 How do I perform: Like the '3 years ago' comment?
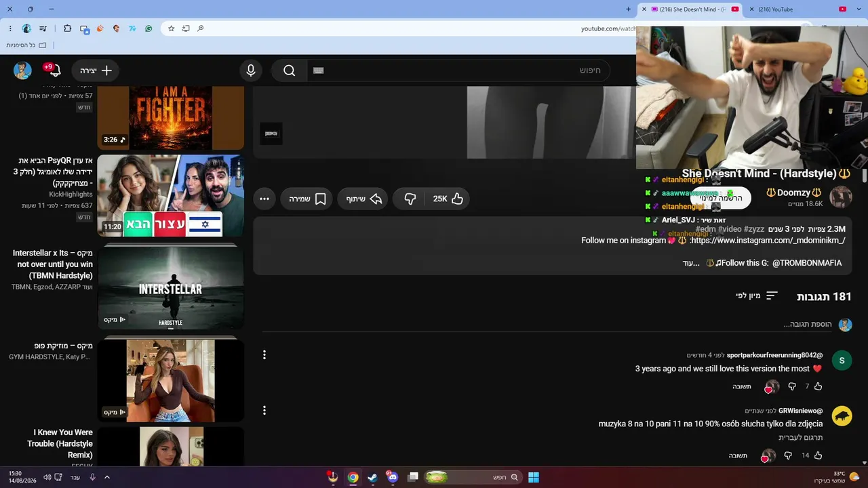pos(818,386)
